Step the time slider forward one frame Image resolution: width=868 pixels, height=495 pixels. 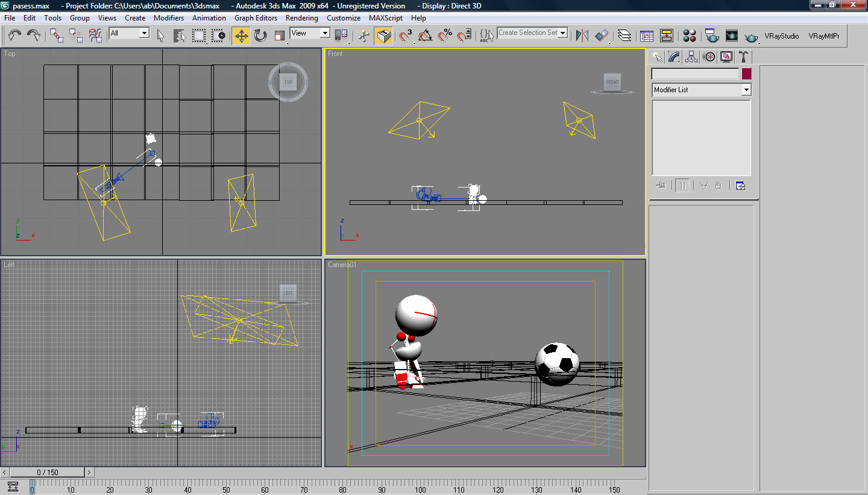(89, 472)
